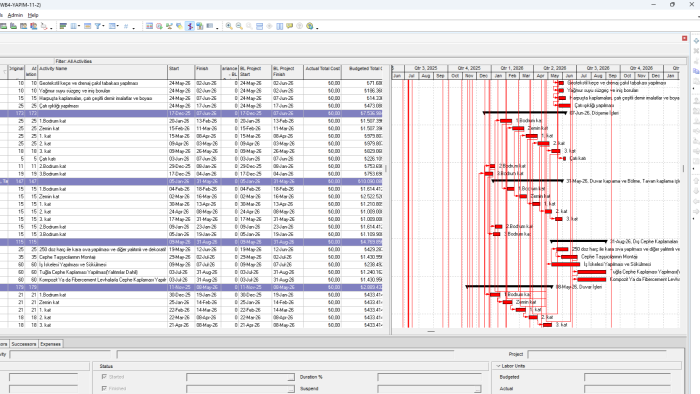Select the Tuğla Cephe Kaplaması Yapılması row

coord(191,272)
